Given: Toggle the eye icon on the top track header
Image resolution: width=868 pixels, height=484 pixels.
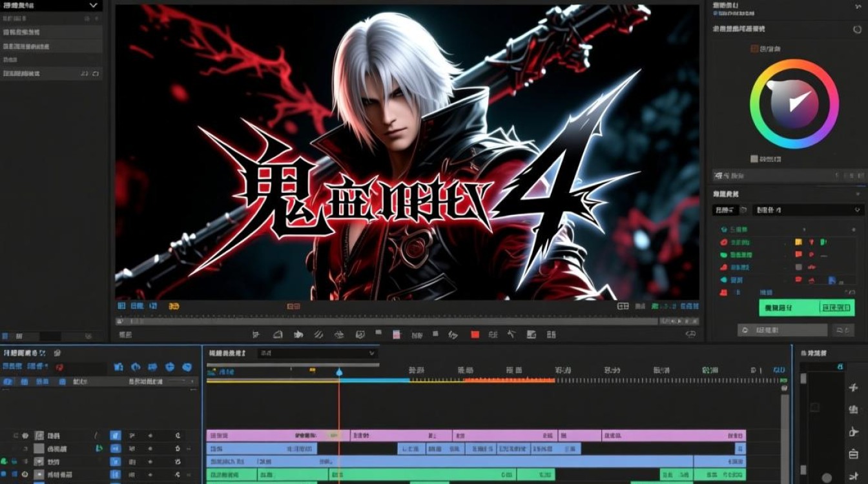Looking at the screenshot, I should (x=25, y=436).
